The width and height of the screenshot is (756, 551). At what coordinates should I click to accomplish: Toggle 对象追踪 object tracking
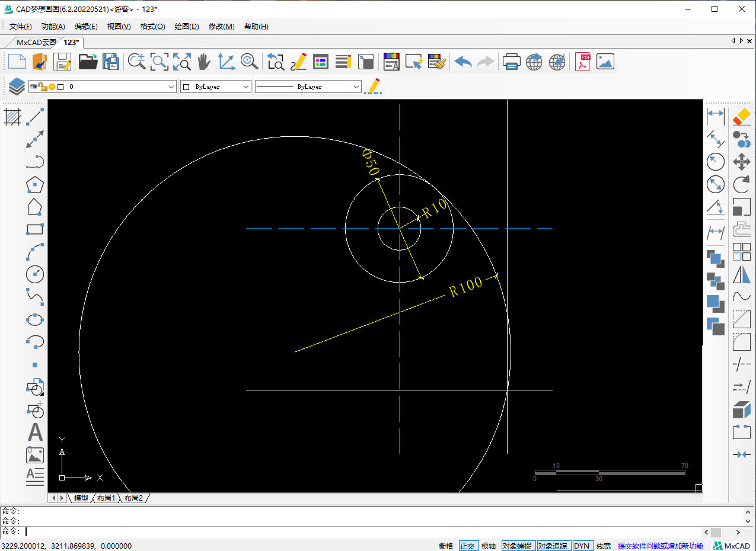(x=553, y=546)
